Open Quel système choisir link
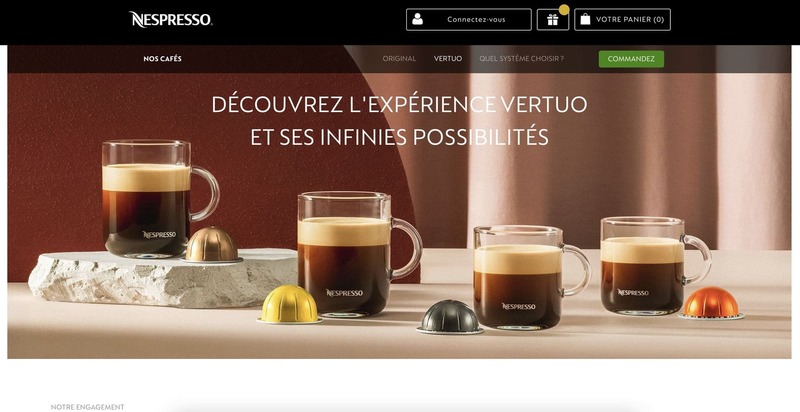The width and height of the screenshot is (800, 412). 521,59
